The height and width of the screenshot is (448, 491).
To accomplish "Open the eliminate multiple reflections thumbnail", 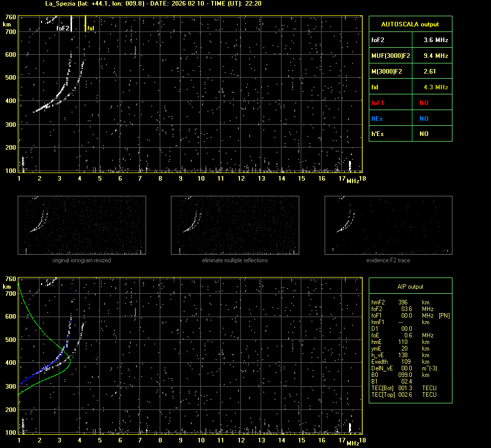I will point(235,225).
